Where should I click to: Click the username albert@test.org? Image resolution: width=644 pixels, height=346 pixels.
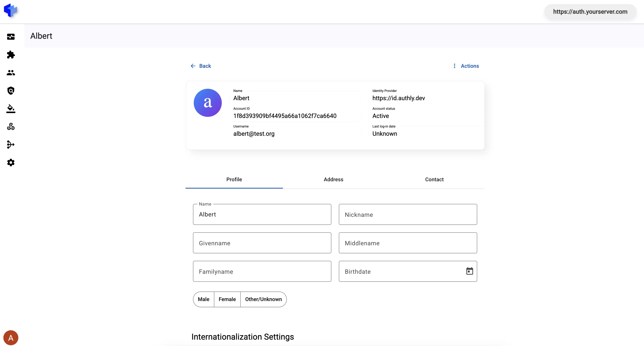254,134
